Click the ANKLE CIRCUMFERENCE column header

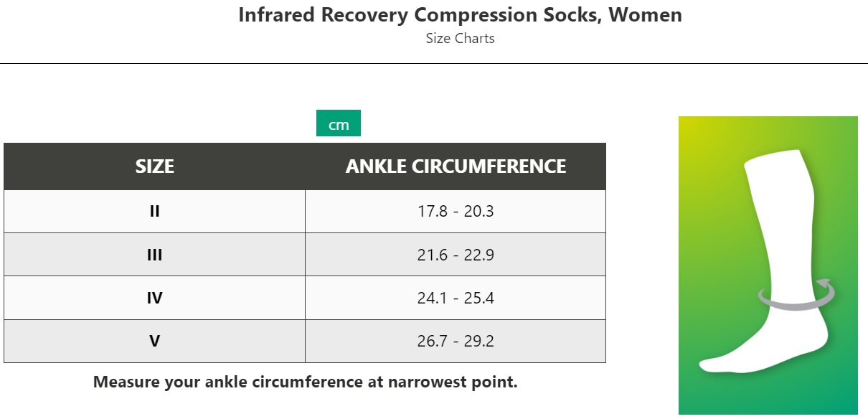[456, 166]
